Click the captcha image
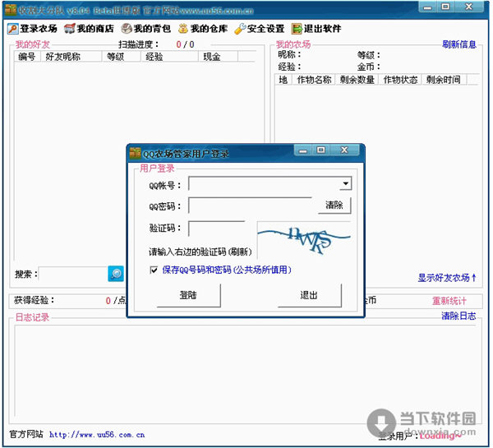The image size is (493, 448). point(304,240)
